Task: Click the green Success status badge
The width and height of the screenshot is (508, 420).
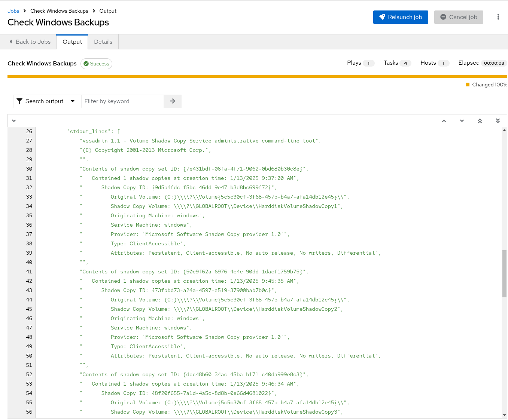Action: tap(96, 64)
